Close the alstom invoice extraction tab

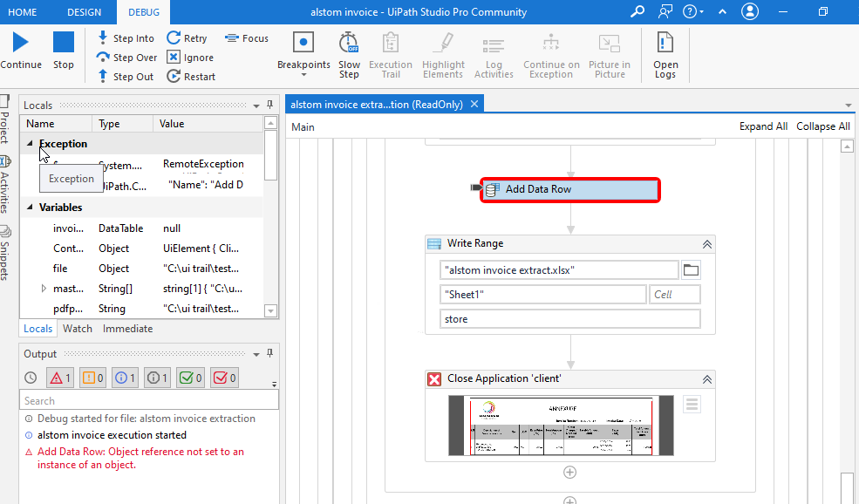coord(474,104)
